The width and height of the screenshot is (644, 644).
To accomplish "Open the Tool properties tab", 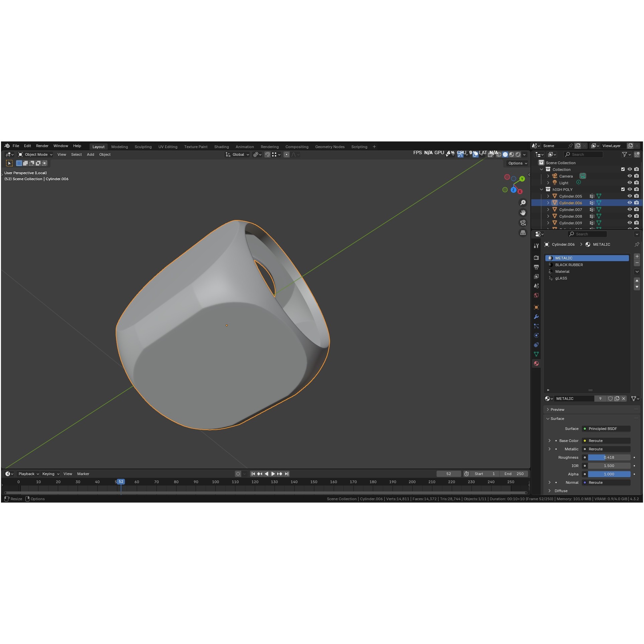I will click(x=536, y=246).
